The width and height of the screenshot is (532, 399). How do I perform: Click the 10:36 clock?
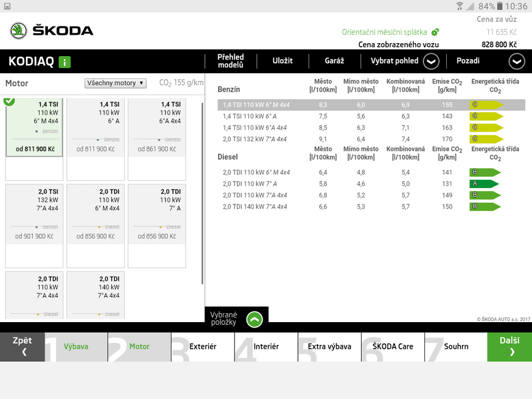pos(517,6)
